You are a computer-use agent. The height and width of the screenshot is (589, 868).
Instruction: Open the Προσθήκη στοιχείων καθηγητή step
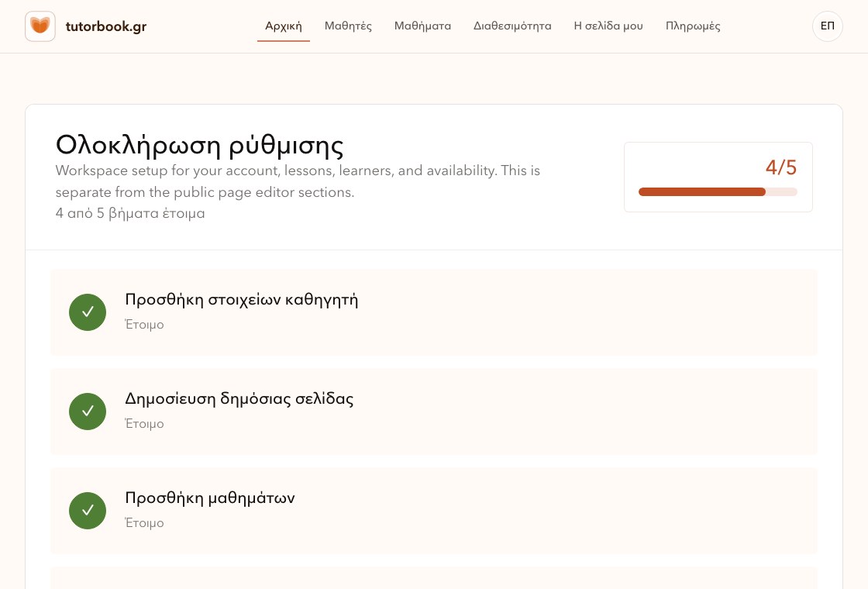click(434, 312)
